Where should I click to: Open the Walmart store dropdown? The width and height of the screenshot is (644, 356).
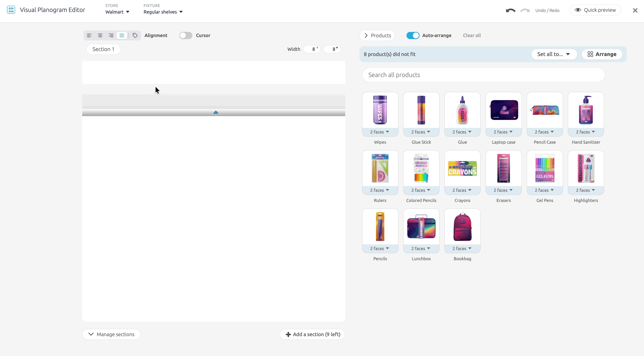pyautogui.click(x=117, y=12)
